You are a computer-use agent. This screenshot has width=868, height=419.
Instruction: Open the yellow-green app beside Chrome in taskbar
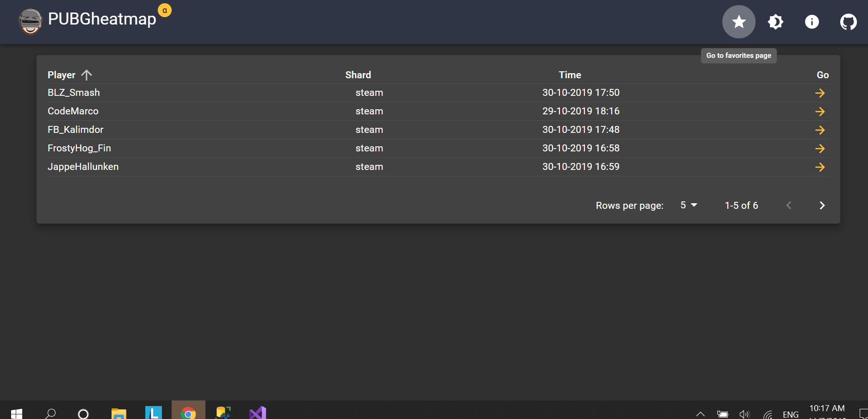223,413
